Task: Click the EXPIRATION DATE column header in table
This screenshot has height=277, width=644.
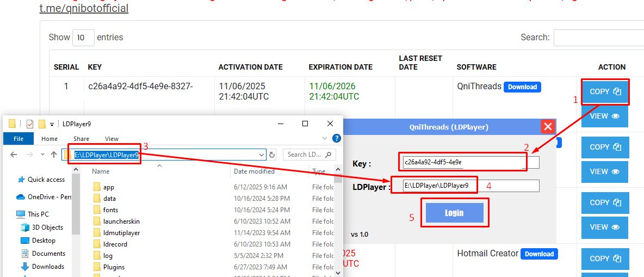Action: coord(340,67)
